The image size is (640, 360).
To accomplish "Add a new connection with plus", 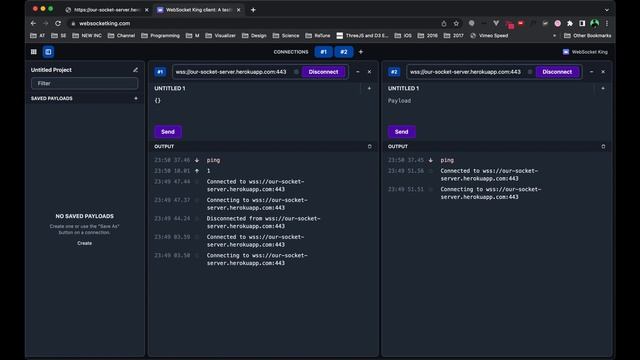I will pyautogui.click(x=360, y=52).
